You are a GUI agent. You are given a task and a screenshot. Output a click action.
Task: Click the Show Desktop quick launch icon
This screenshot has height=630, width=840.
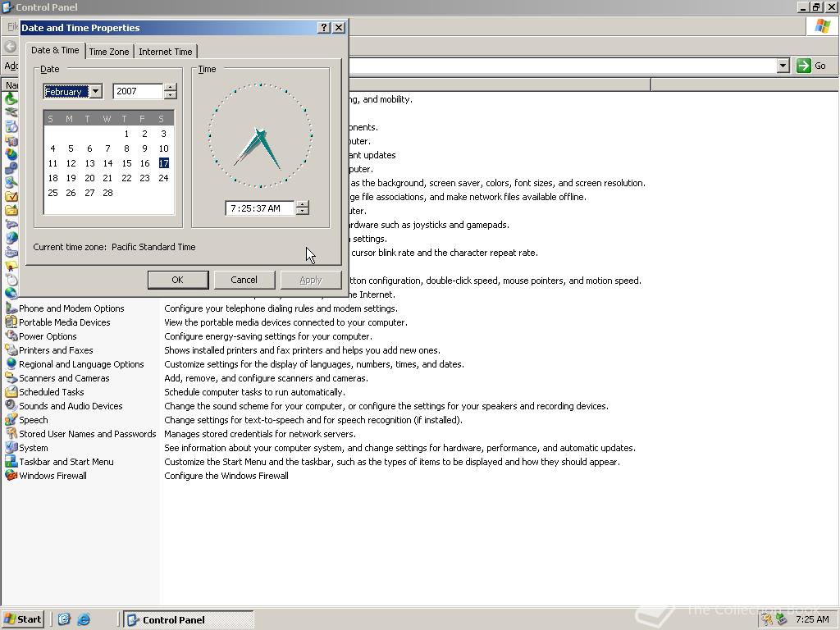pyautogui.click(x=64, y=619)
